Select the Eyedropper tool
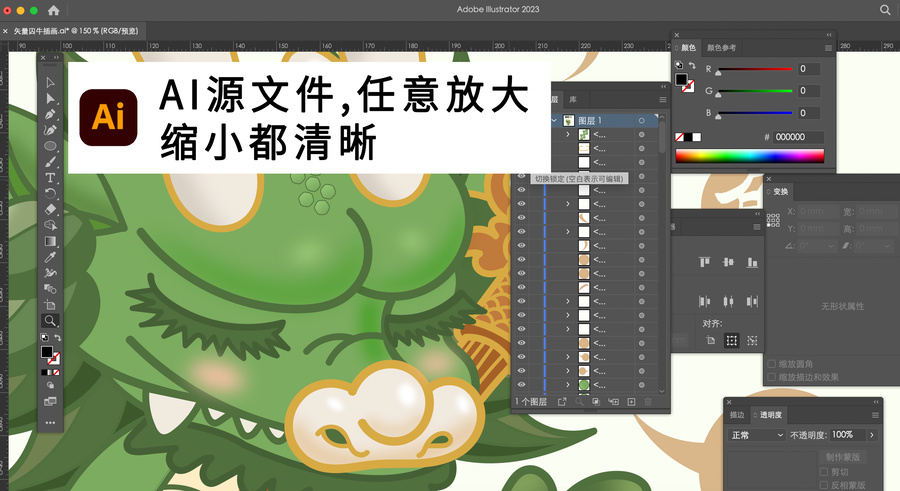The width and height of the screenshot is (900, 491). pos(51,257)
